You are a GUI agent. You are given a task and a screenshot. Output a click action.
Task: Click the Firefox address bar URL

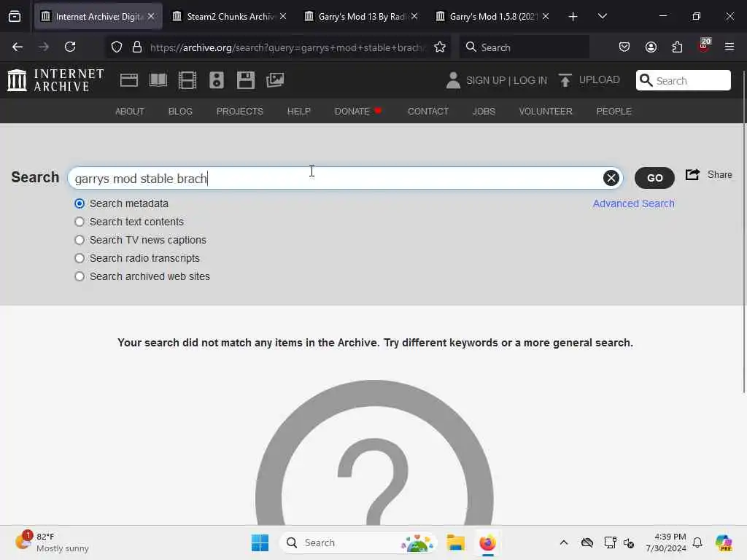286,47
